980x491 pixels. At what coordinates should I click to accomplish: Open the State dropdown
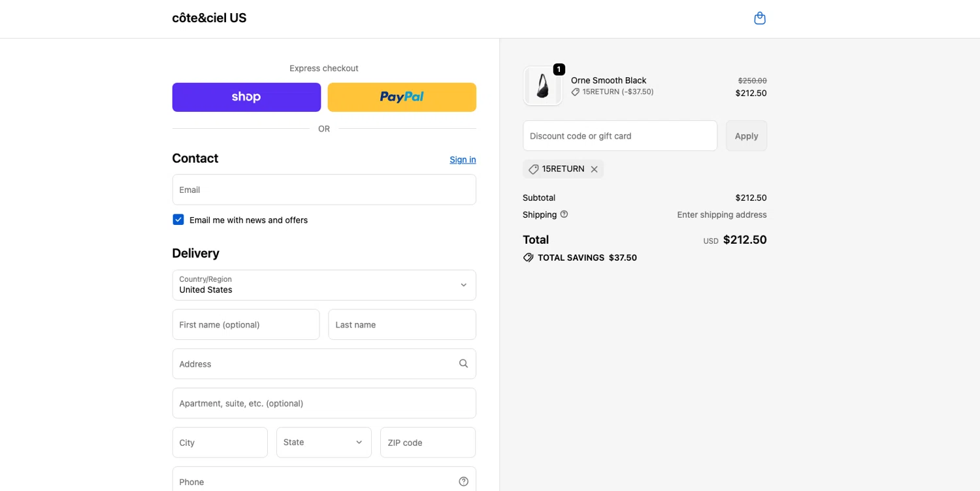pos(324,443)
